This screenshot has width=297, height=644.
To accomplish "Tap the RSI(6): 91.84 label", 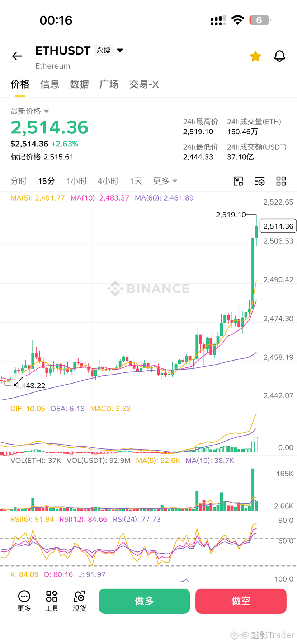I will click(x=32, y=519).
